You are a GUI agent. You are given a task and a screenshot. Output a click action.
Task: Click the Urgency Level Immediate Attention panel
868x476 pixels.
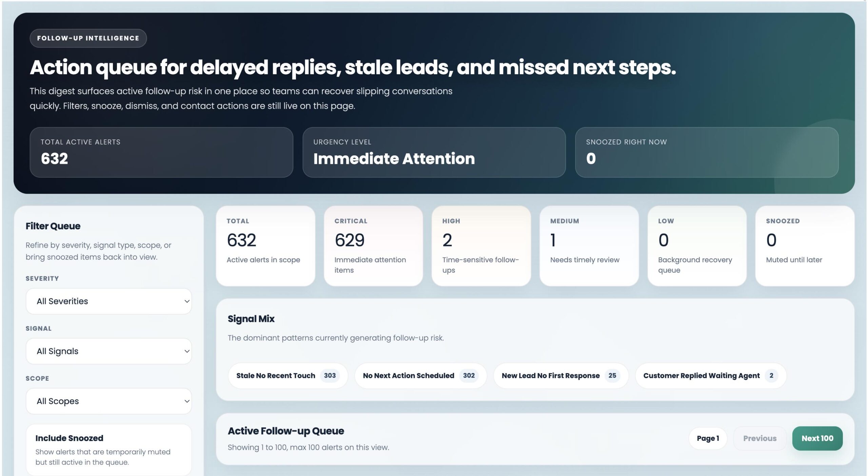pos(434,153)
